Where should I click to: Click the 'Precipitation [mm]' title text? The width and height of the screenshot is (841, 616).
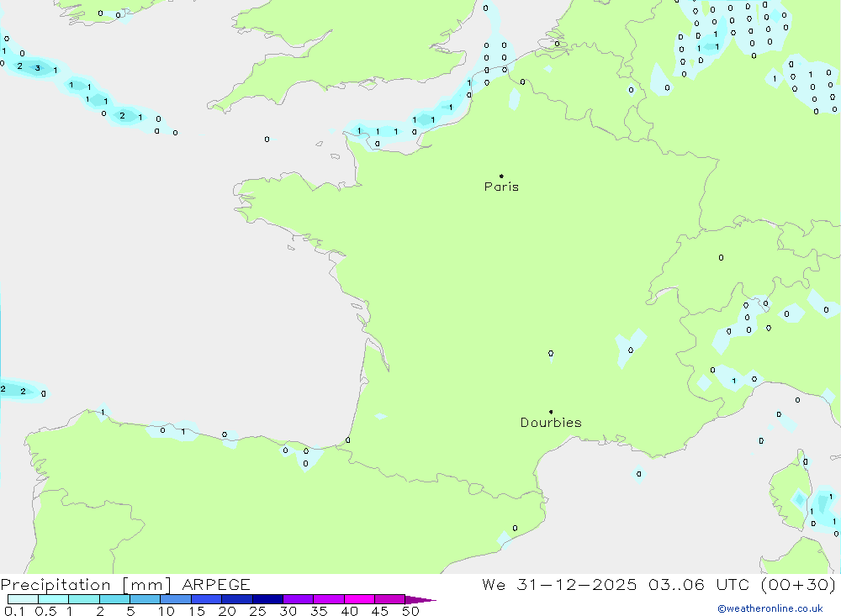[x=86, y=584]
